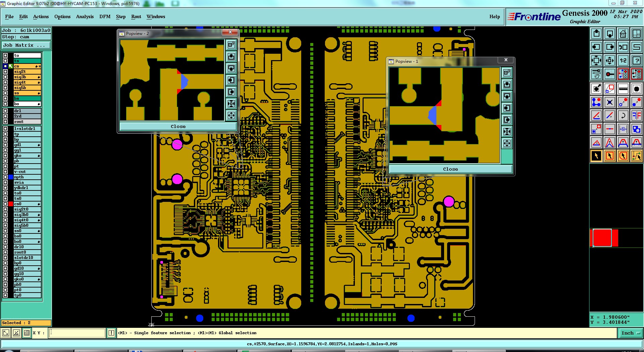Open the question mark help icon
The image size is (644, 352).
pos(636,60)
